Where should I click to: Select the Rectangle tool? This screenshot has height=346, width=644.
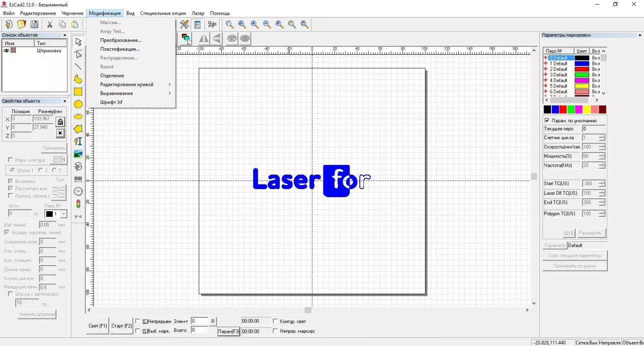(78, 92)
